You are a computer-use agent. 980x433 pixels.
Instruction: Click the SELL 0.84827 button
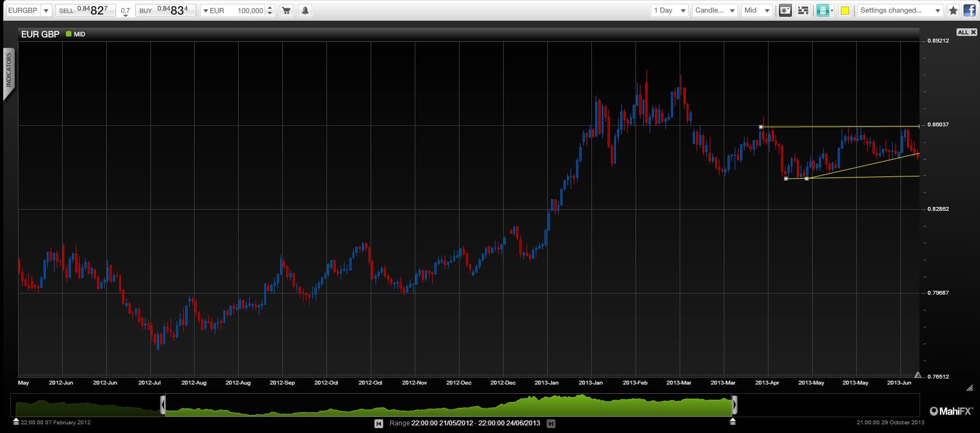coord(85,10)
